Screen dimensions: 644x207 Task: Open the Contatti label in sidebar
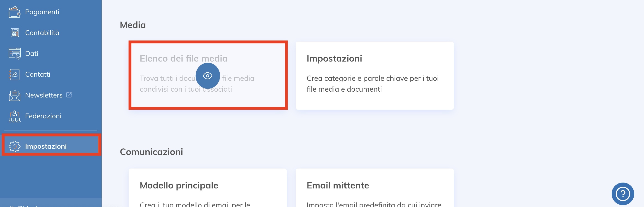coord(38,74)
